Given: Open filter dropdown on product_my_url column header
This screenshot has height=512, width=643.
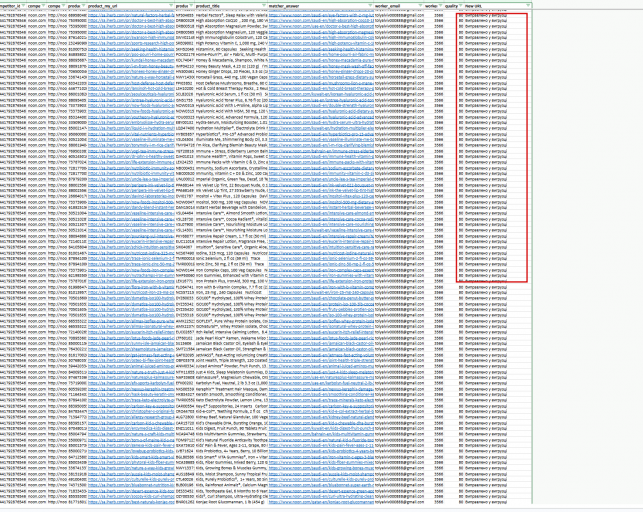Looking at the screenshot, I should 171,6.
